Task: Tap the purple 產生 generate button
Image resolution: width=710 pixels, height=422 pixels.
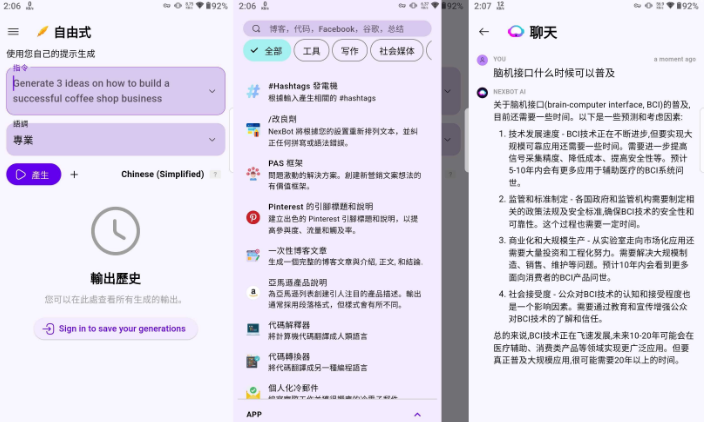Action: coord(34,174)
